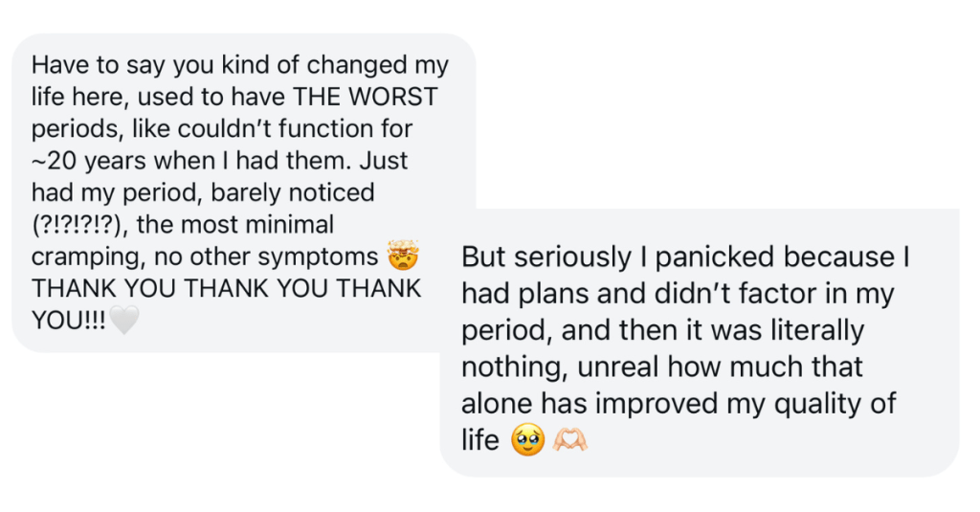Click the "YOU!!!" text before the heart
This screenshot has width=980, height=512.
69,321
